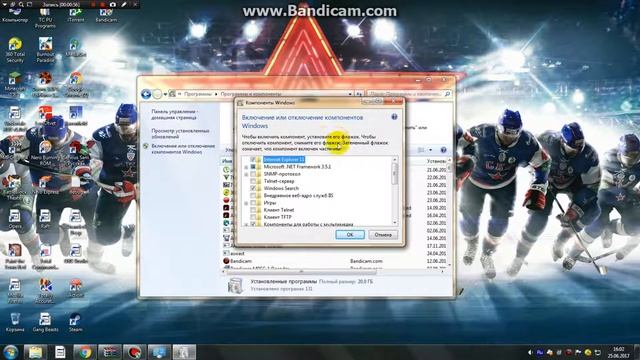This screenshot has height=360, width=640.
Task: Open view options dropdown in Programs toolbar
Action: [430, 150]
